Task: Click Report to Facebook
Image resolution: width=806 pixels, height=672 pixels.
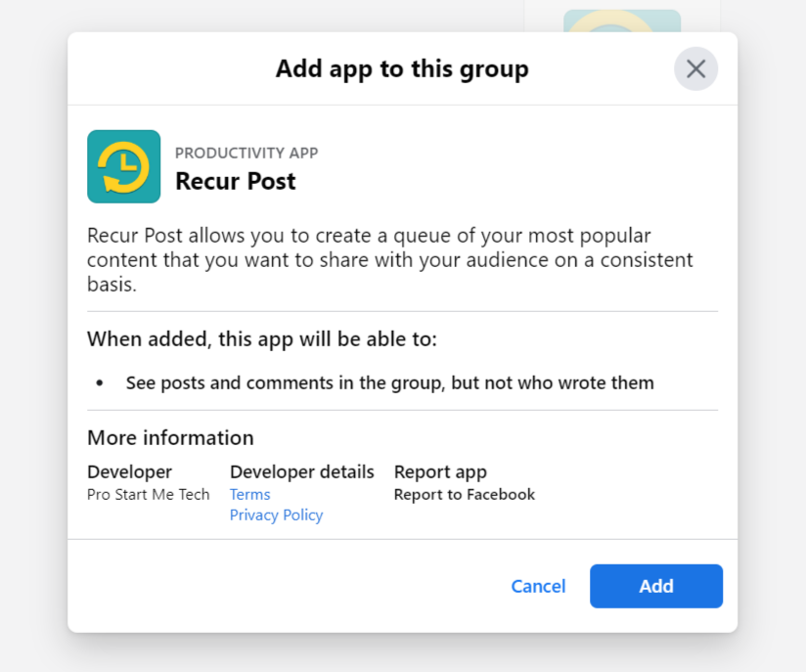Action: click(465, 494)
